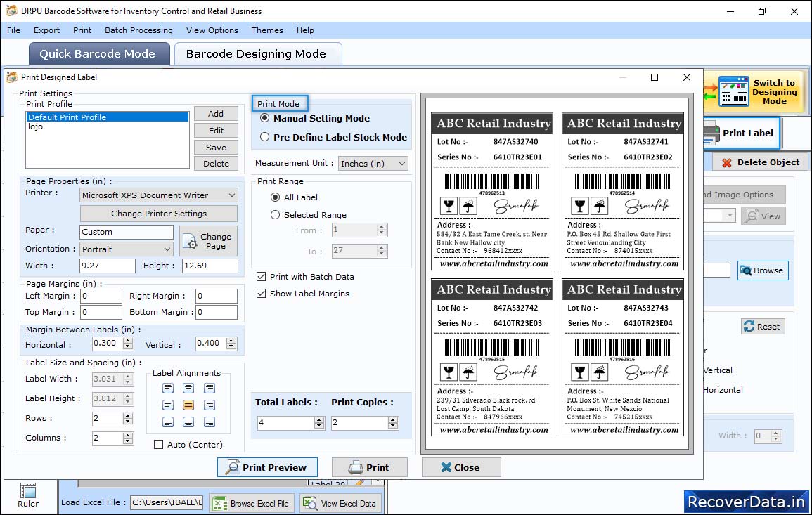Select top-left label alignment icon

(168, 388)
